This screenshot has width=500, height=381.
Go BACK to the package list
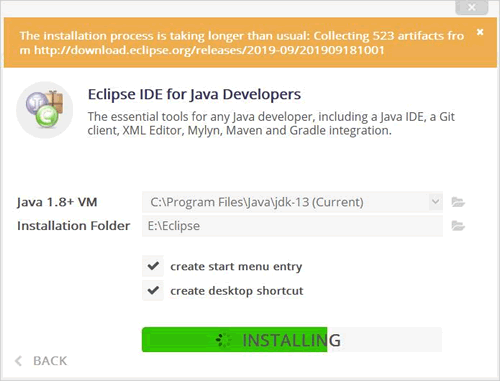tap(50, 361)
